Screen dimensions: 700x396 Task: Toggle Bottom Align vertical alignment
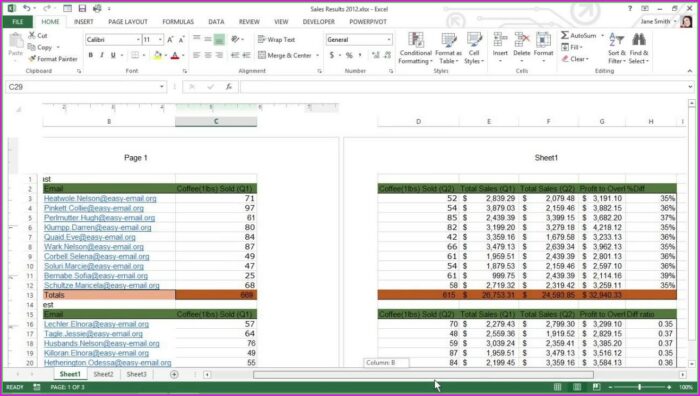coord(219,40)
